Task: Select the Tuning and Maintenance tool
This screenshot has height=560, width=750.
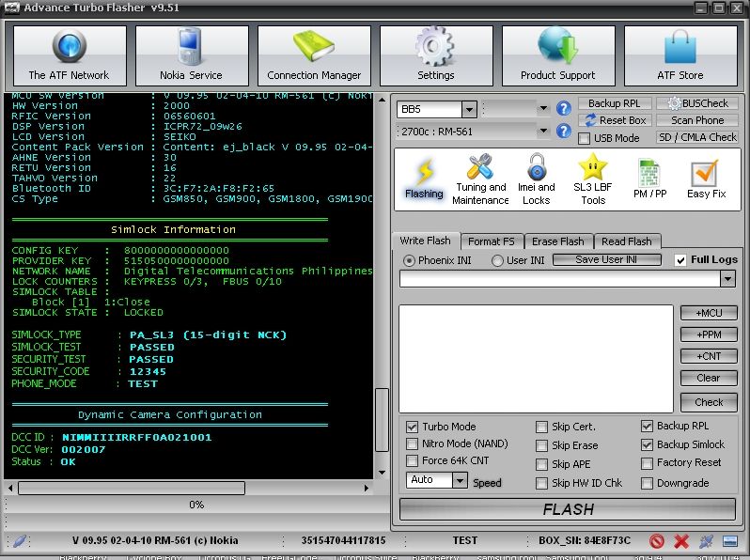Action: [480, 179]
